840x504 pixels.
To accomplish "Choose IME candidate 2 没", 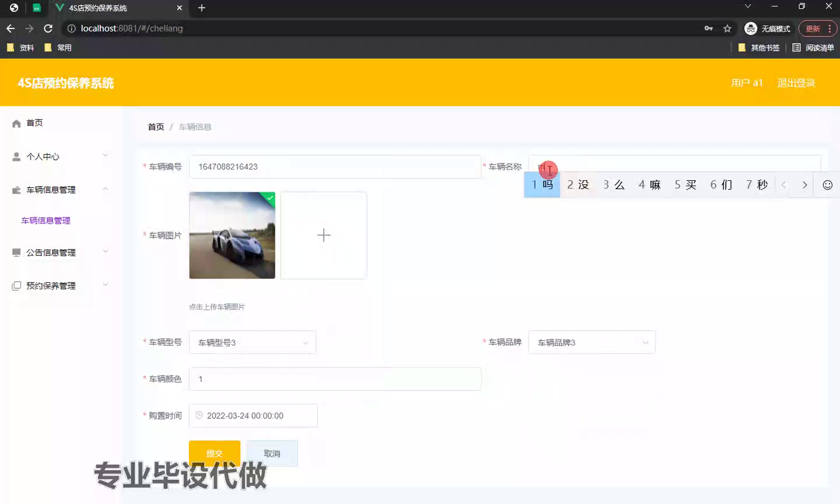I will 578,185.
